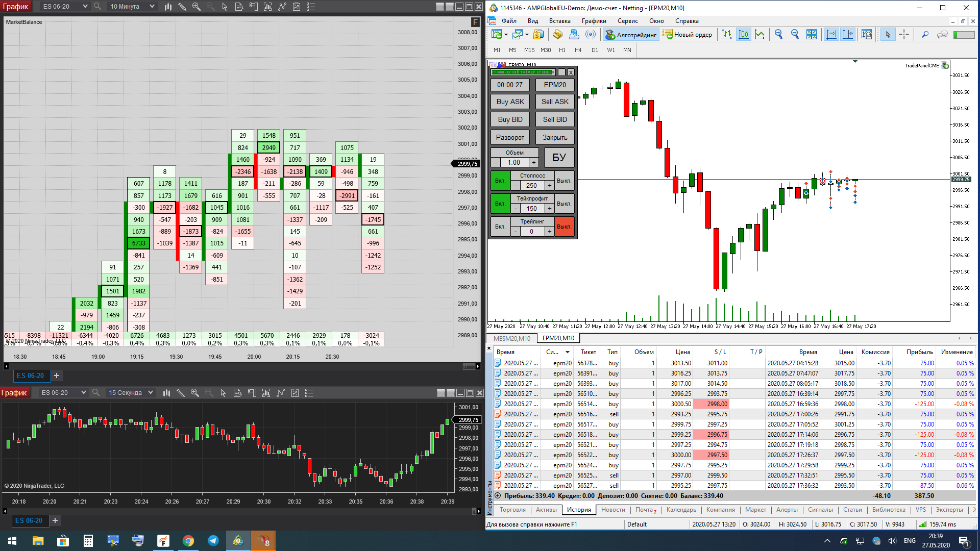Zoom in on the MT5 chart

[x=778, y=35]
